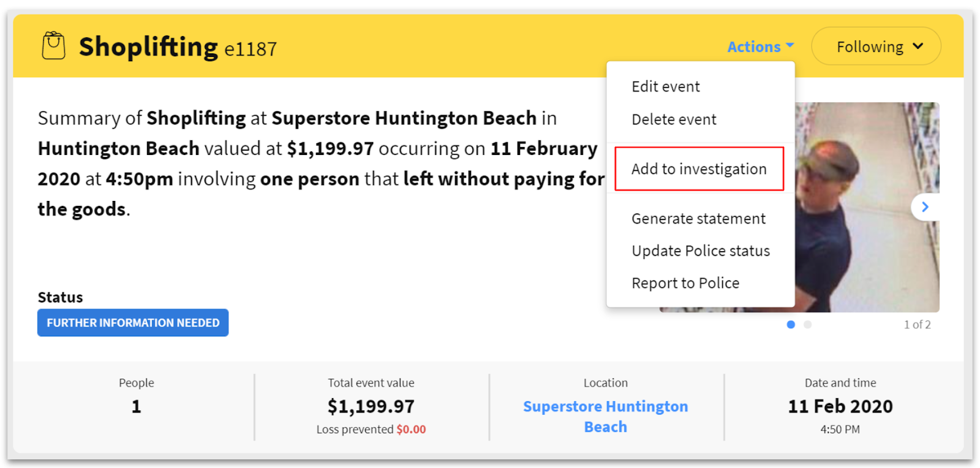
Task: Click Add to investigation
Action: coord(699,169)
